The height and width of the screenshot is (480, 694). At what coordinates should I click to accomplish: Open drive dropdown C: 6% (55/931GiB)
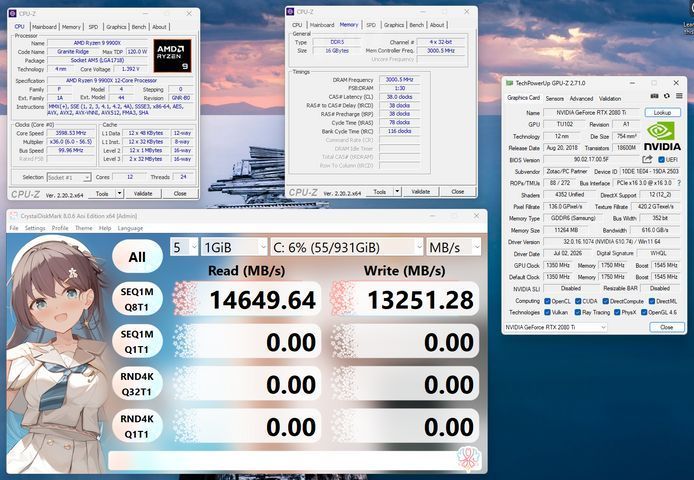coord(347,247)
